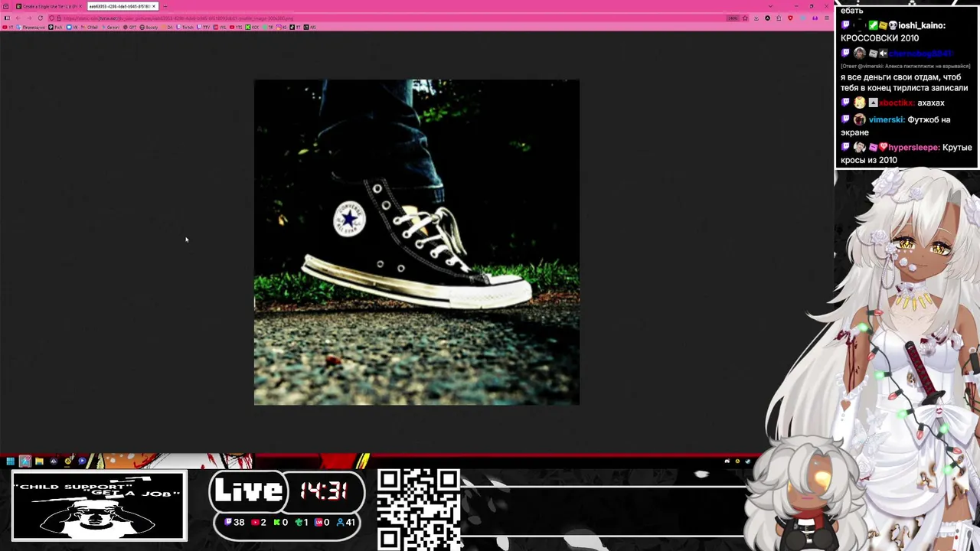Close the 'Create a Single Use Tier List' tab
Image resolution: width=980 pixels, height=551 pixels.
(80, 6)
